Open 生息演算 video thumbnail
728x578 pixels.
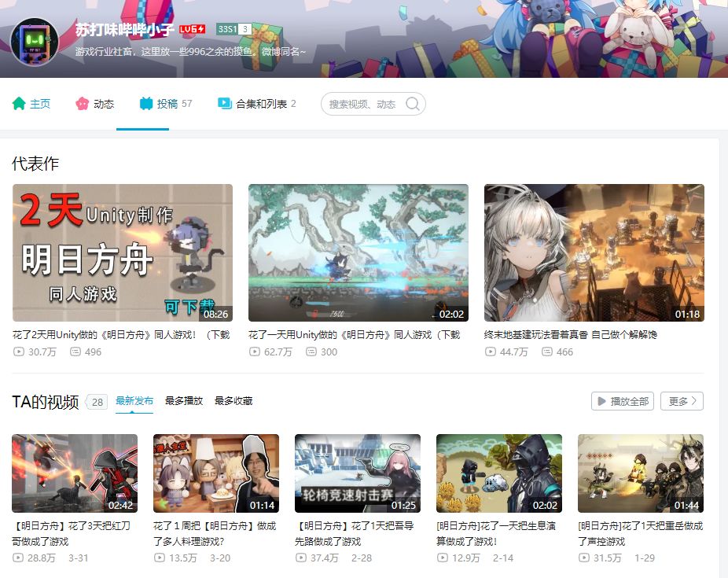click(x=499, y=473)
